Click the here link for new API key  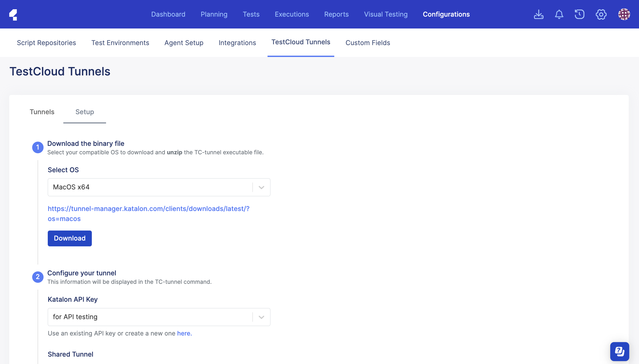point(183,332)
